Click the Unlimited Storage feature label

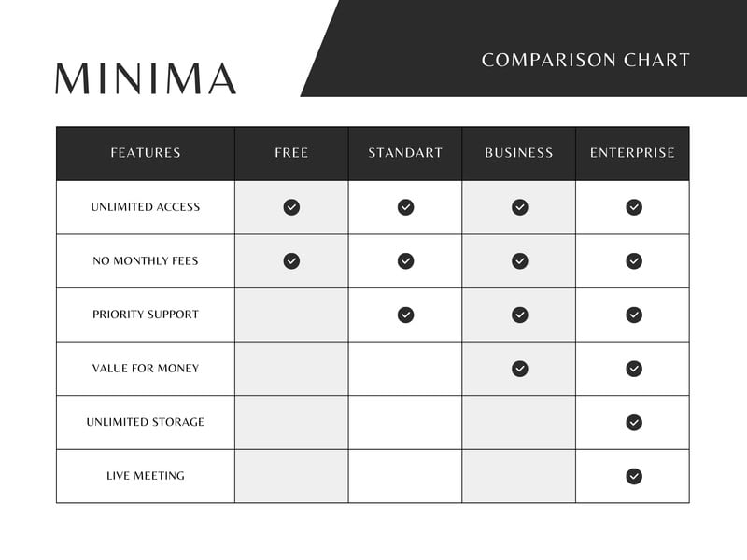(146, 422)
